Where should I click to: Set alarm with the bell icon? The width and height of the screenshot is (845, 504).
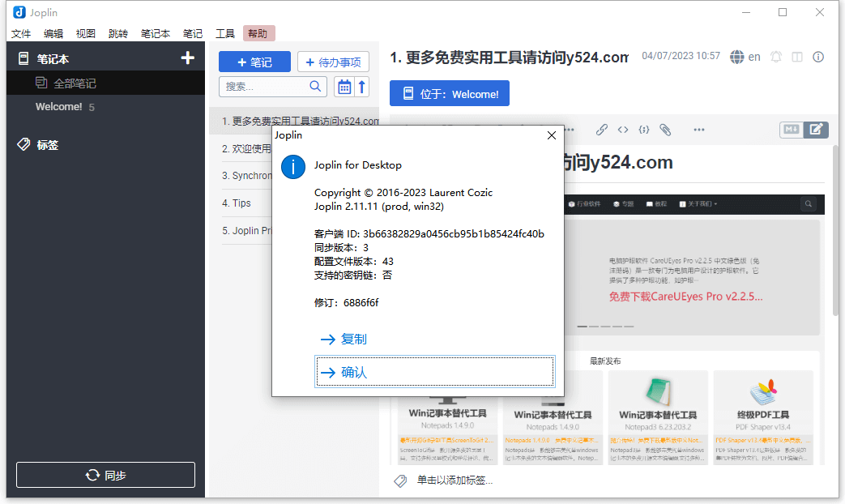pos(776,57)
